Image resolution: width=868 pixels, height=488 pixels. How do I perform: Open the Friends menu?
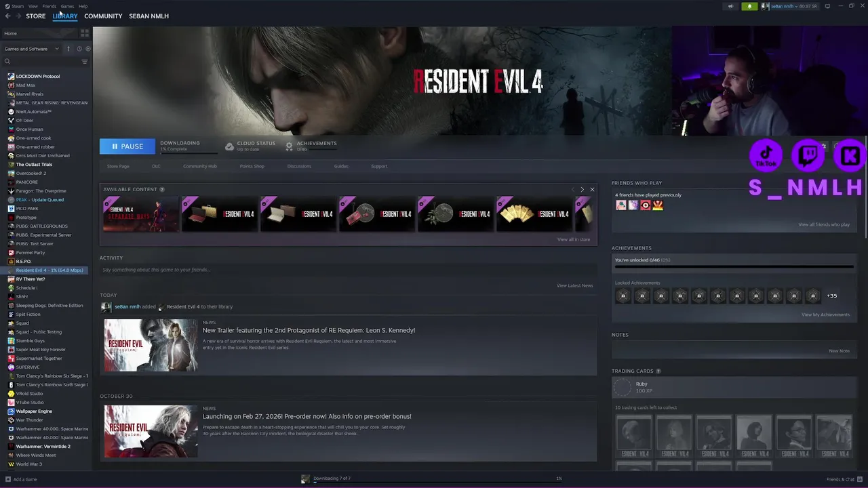[49, 6]
